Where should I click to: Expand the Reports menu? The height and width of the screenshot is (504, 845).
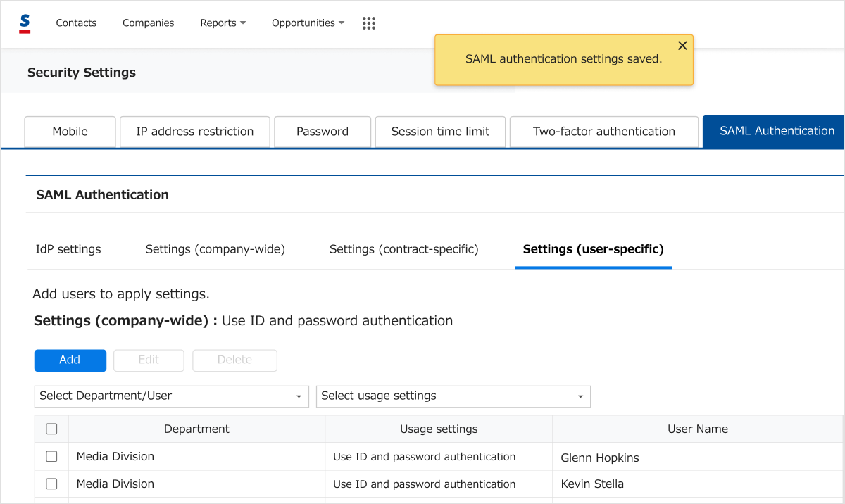tap(223, 23)
